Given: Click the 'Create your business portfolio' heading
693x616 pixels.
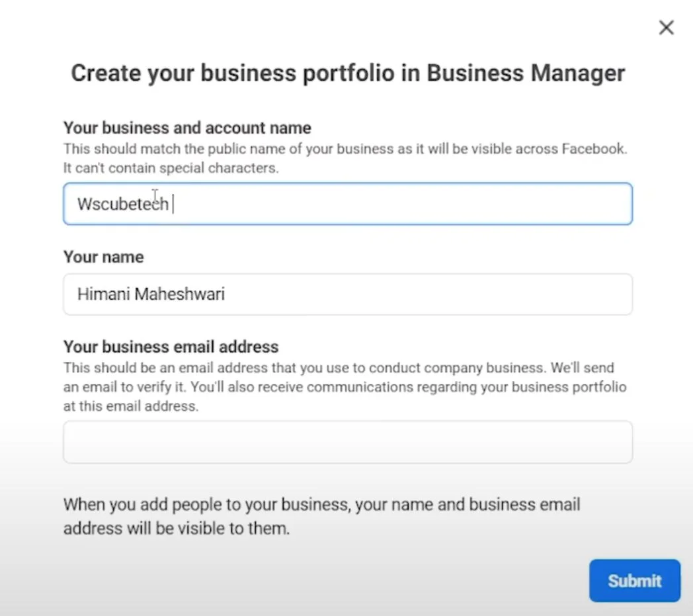Looking at the screenshot, I should 246,73.
